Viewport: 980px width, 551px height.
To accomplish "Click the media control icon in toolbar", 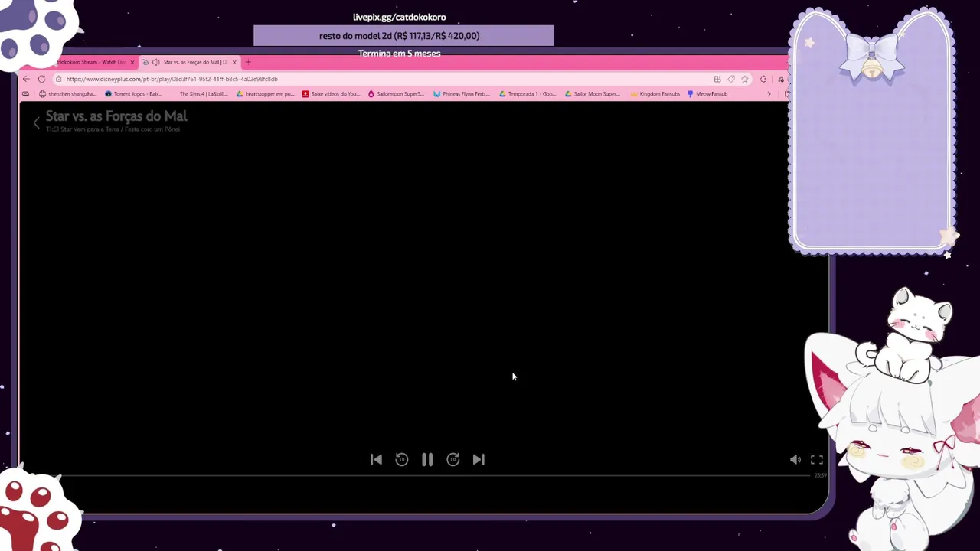I will coord(781,79).
